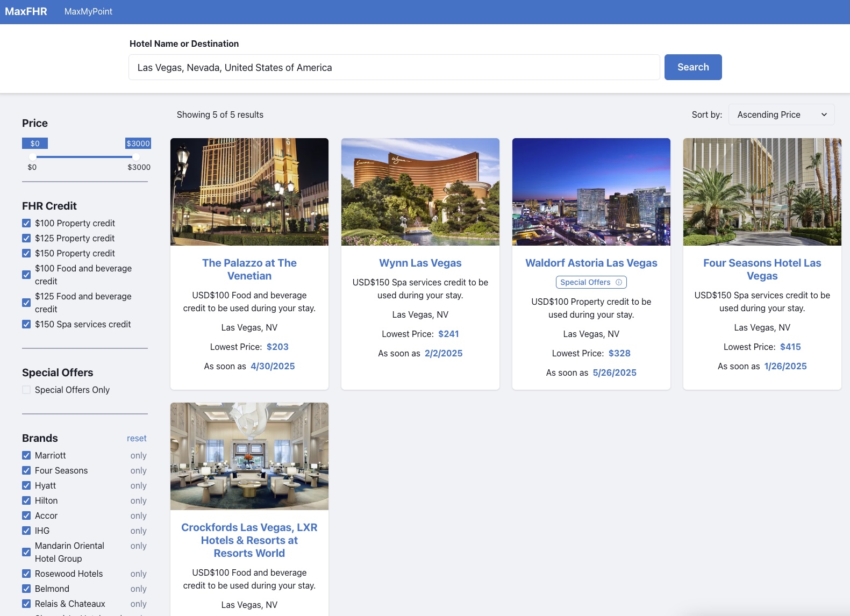850x616 pixels.
Task: Open Waldorf Astoria Las Vegas title link
Action: tap(591, 263)
